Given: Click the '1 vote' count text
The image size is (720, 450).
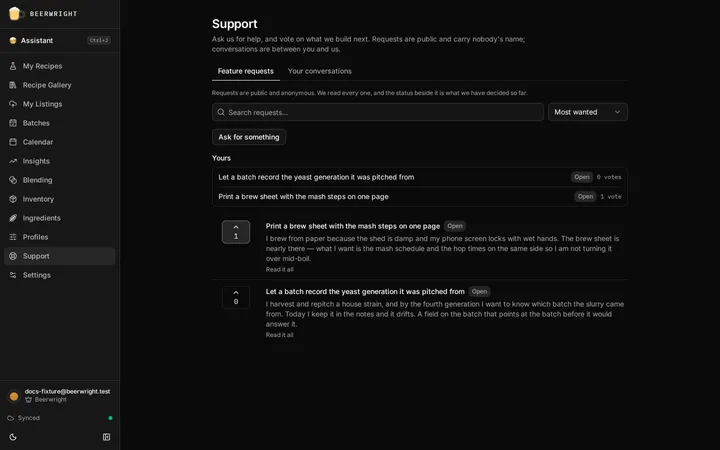Looking at the screenshot, I should (x=611, y=197).
